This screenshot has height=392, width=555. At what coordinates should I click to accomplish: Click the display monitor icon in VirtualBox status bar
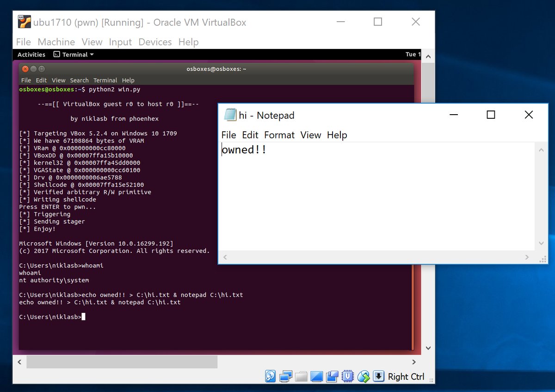[317, 376]
